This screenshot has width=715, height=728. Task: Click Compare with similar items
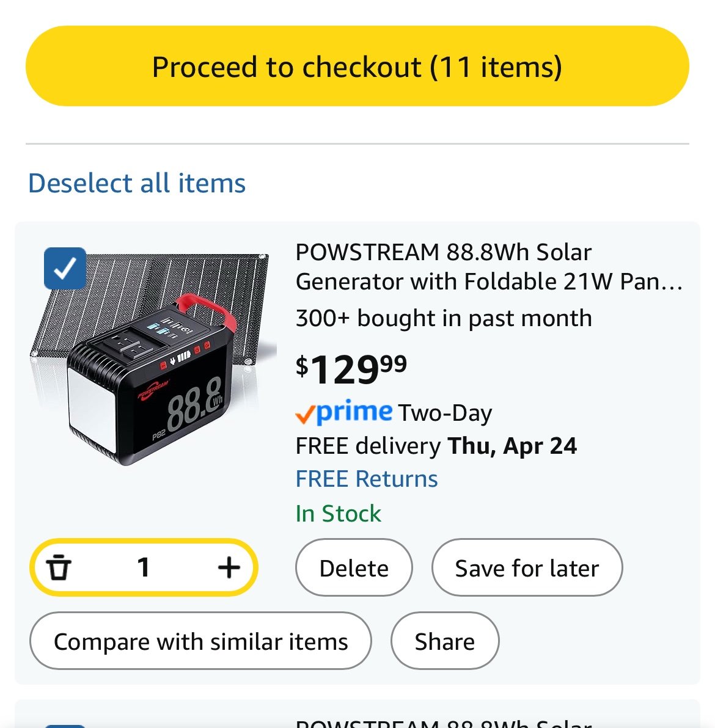pyautogui.click(x=200, y=641)
